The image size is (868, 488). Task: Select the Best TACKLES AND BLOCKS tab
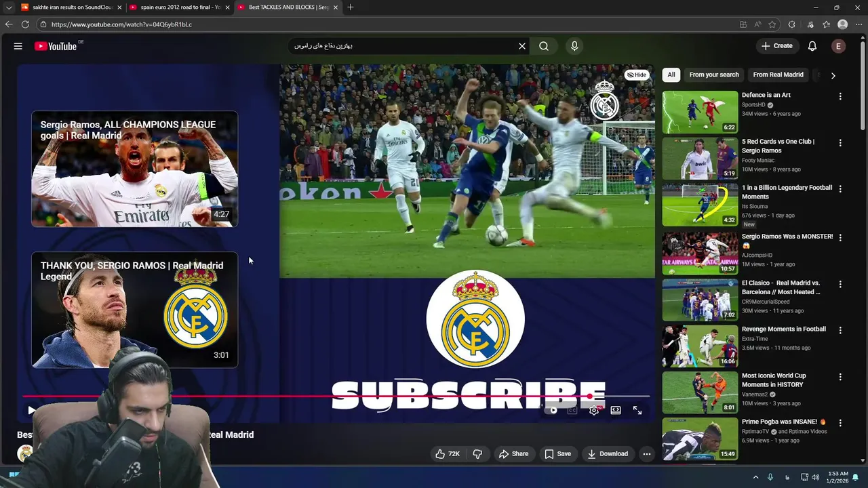point(288,7)
